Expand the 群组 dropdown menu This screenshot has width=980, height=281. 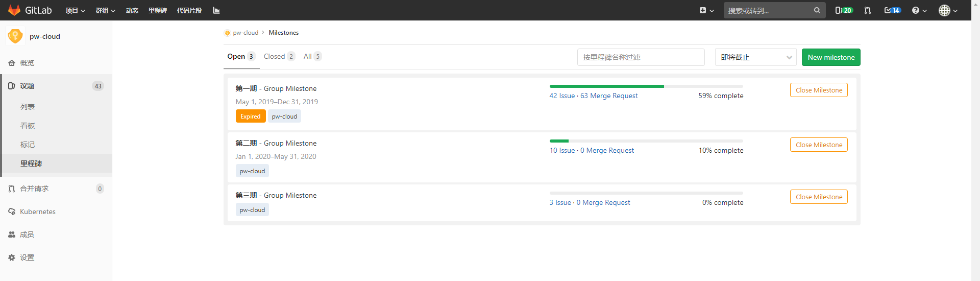[x=105, y=10]
